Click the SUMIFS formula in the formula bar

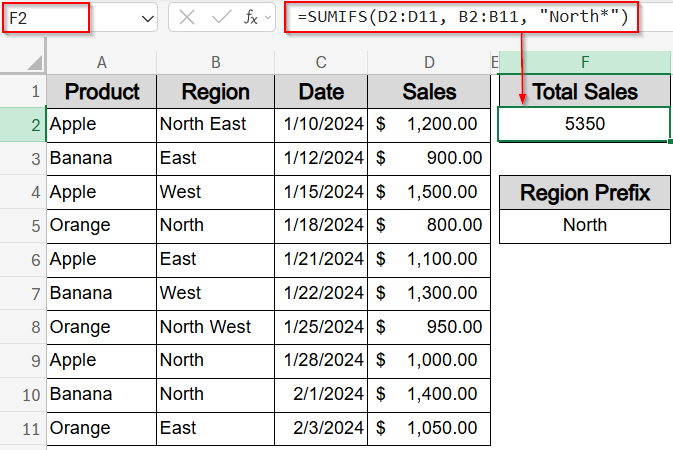(x=463, y=17)
